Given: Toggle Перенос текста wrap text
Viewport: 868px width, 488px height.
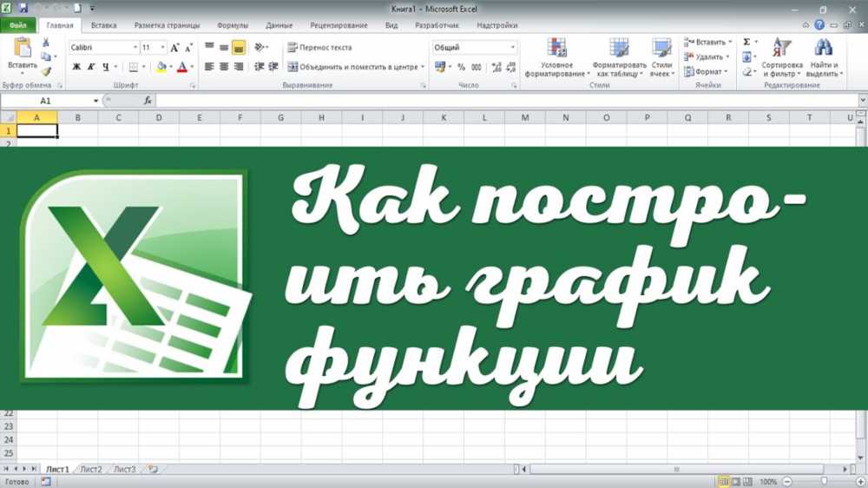Looking at the screenshot, I should click(x=320, y=48).
